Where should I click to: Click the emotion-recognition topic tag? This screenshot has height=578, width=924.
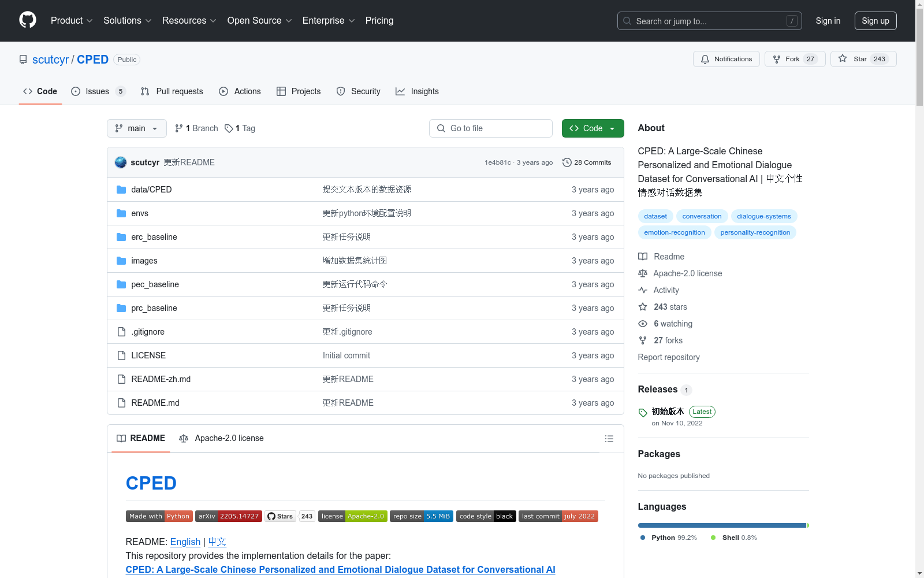pyautogui.click(x=675, y=232)
